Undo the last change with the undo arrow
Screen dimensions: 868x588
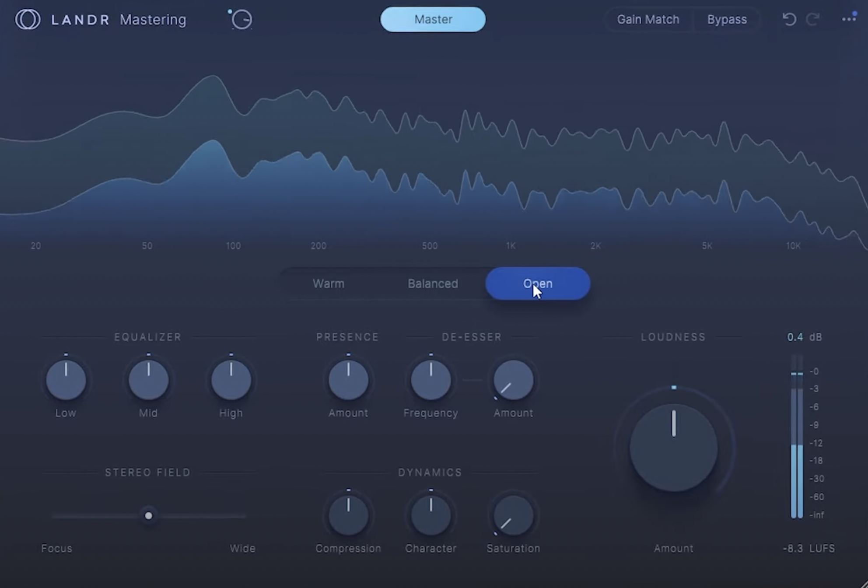point(790,19)
